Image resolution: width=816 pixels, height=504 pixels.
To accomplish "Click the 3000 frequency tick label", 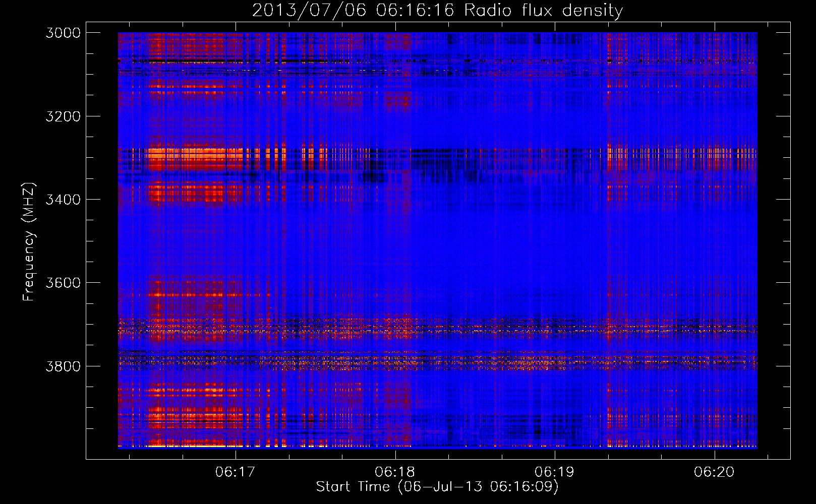I will click(x=63, y=33).
